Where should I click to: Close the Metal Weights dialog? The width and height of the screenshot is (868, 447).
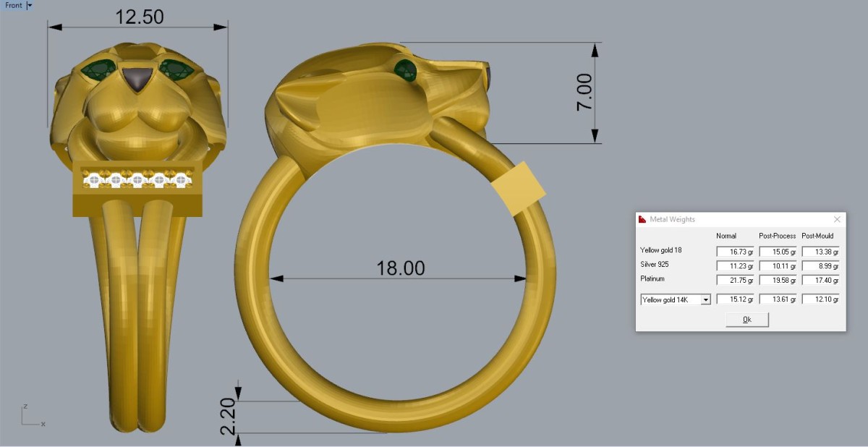pyautogui.click(x=837, y=219)
